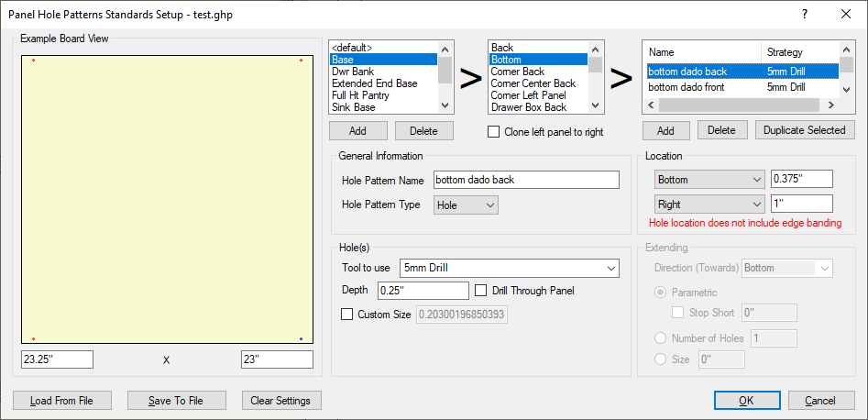Check the Drill Through Panel box
The height and width of the screenshot is (420, 868).
[x=482, y=291]
